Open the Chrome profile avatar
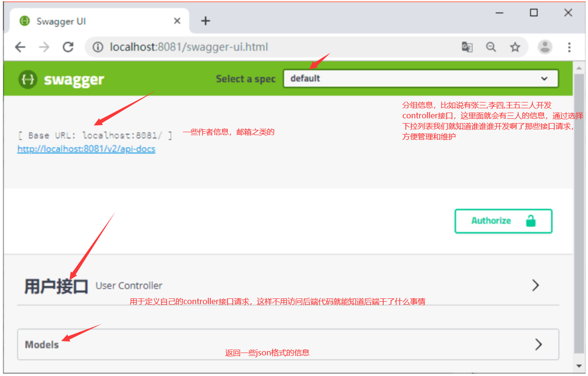This screenshot has width=588, height=376. 545,47
